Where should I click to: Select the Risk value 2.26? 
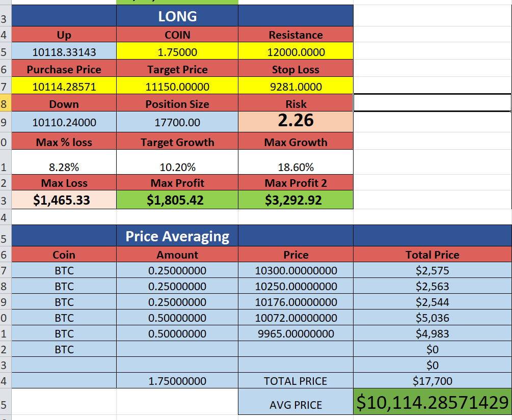(296, 122)
